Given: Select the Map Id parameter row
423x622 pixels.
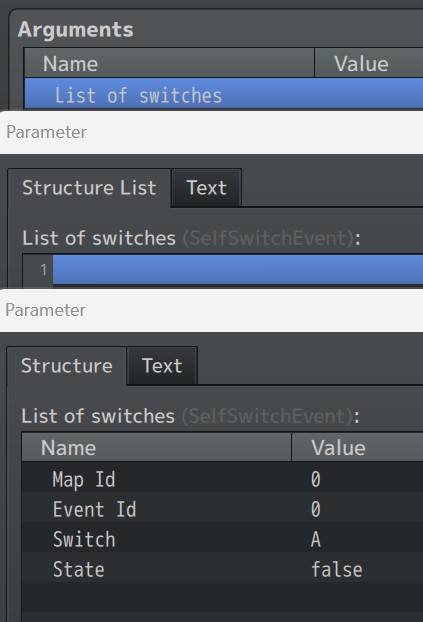Looking at the screenshot, I should [222, 479].
